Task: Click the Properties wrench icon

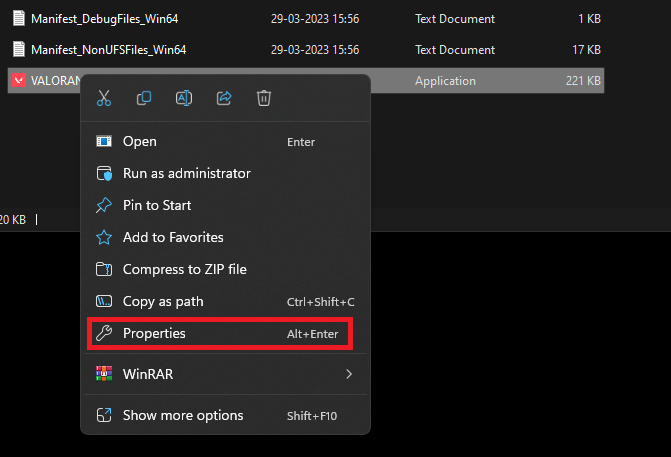Action: pyautogui.click(x=104, y=333)
